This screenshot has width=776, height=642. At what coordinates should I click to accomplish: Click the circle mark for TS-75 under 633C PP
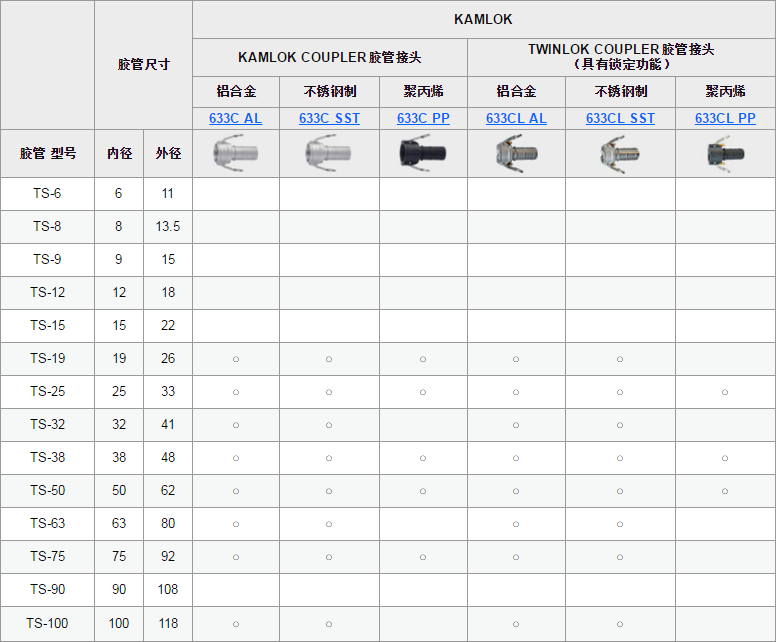423,557
